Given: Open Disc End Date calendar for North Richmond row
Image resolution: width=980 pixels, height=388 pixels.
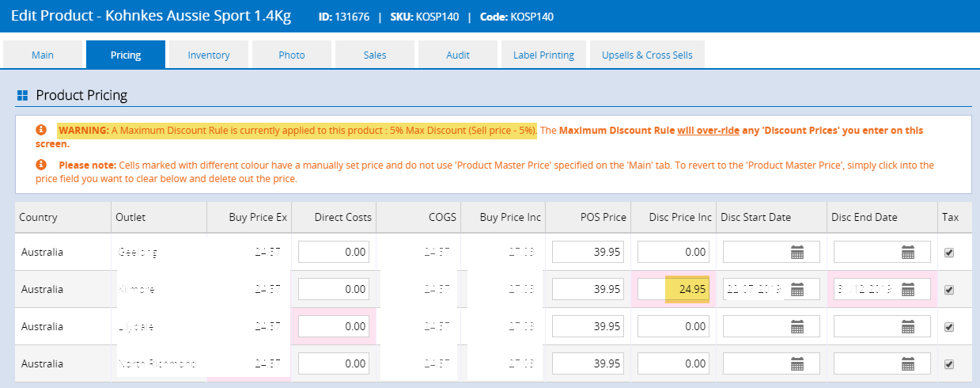Looking at the screenshot, I should 908,363.
